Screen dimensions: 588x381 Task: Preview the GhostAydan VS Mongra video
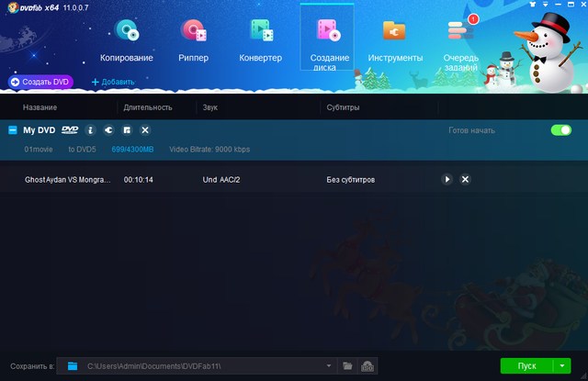coord(447,179)
